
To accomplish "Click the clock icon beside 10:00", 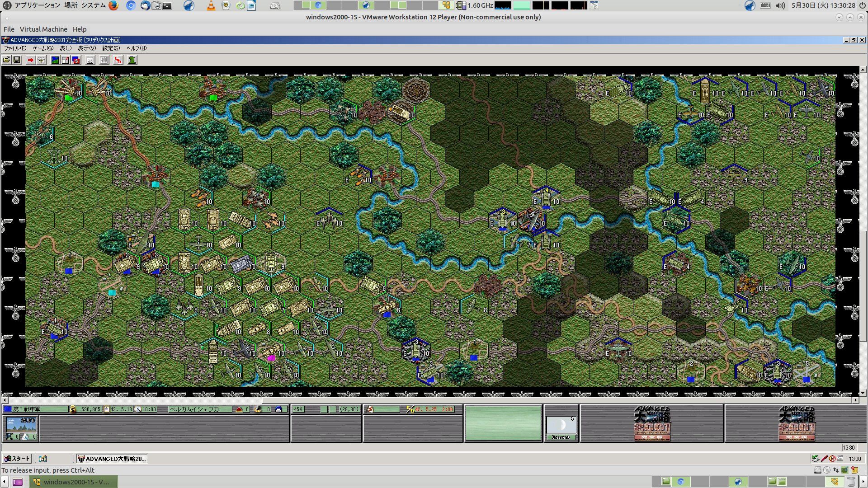I will point(138,409).
